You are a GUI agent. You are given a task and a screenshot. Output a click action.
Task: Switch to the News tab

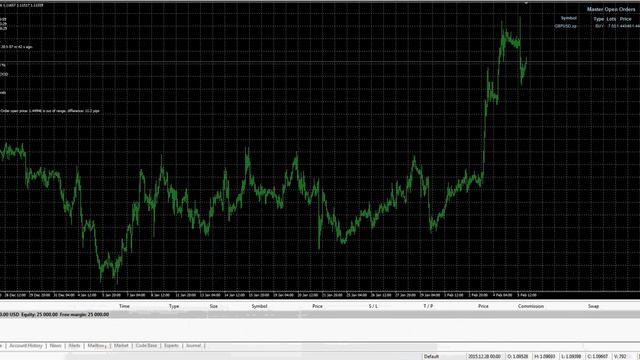click(x=56, y=346)
